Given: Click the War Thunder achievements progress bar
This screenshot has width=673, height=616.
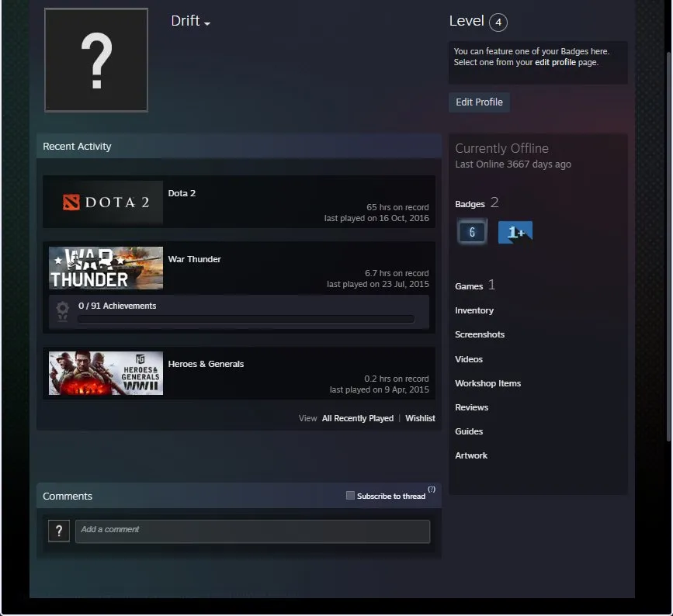Looking at the screenshot, I should (x=246, y=319).
